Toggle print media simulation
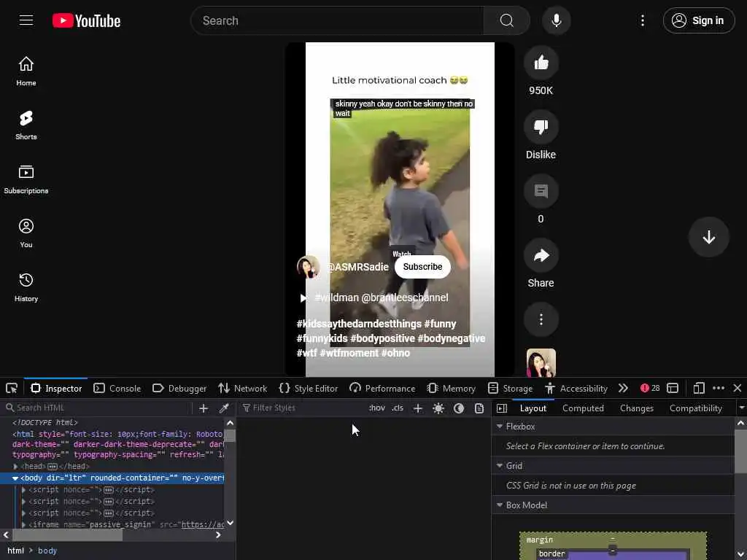This screenshot has width=747, height=560. (479, 408)
